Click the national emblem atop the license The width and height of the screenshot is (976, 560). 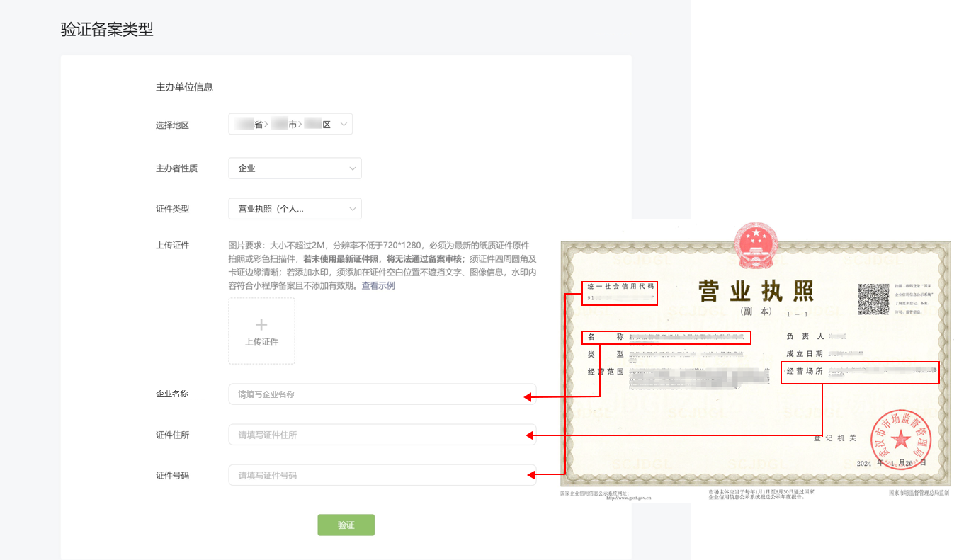[x=756, y=244]
